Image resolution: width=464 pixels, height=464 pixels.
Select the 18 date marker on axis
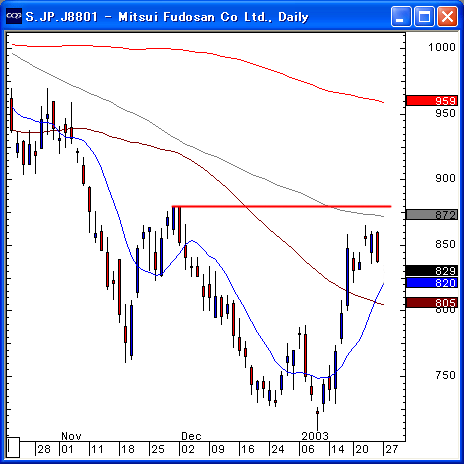tap(128, 449)
